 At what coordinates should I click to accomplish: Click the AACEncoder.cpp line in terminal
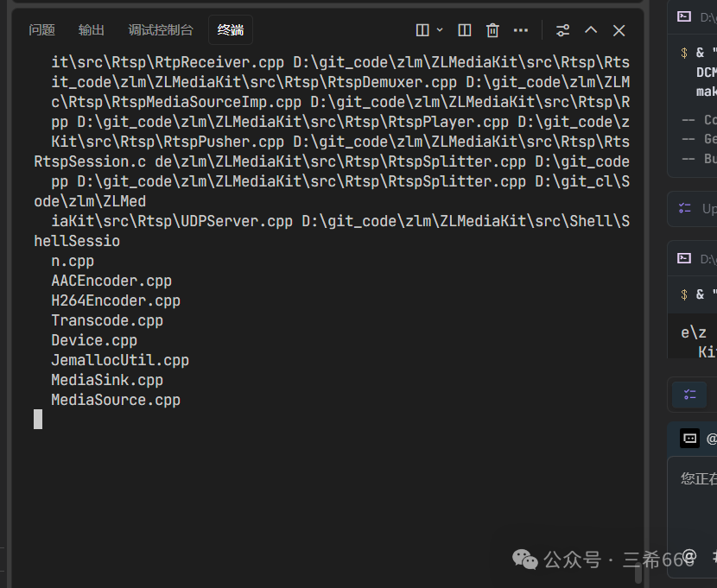(111, 281)
